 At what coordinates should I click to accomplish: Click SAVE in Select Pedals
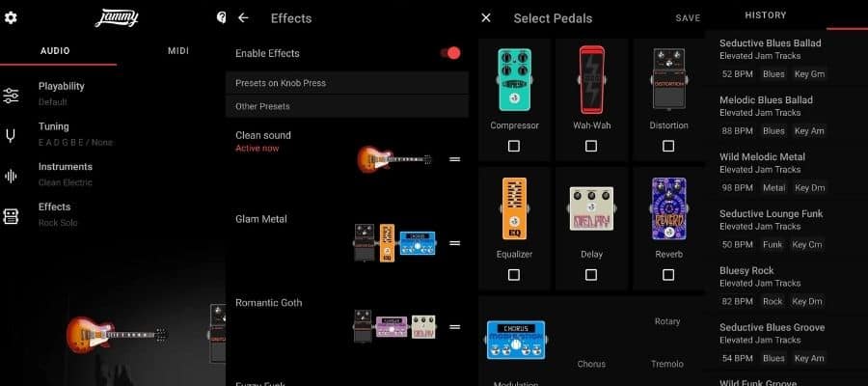688,18
